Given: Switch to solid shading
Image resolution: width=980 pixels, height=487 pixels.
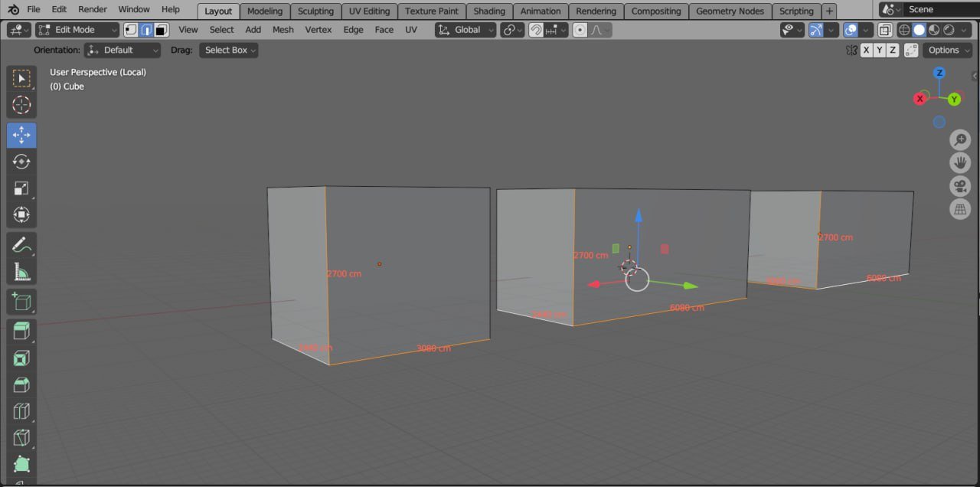Looking at the screenshot, I should coord(919,30).
